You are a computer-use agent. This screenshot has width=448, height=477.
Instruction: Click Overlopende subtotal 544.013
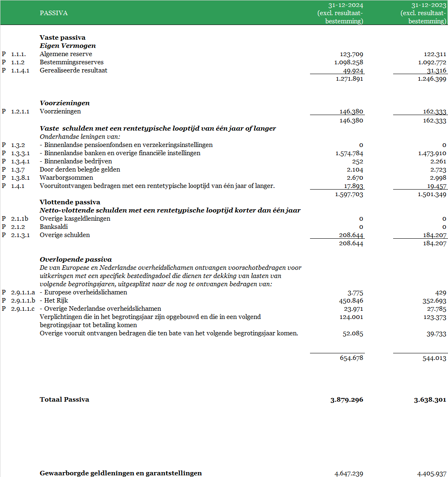pyautogui.click(x=434, y=358)
